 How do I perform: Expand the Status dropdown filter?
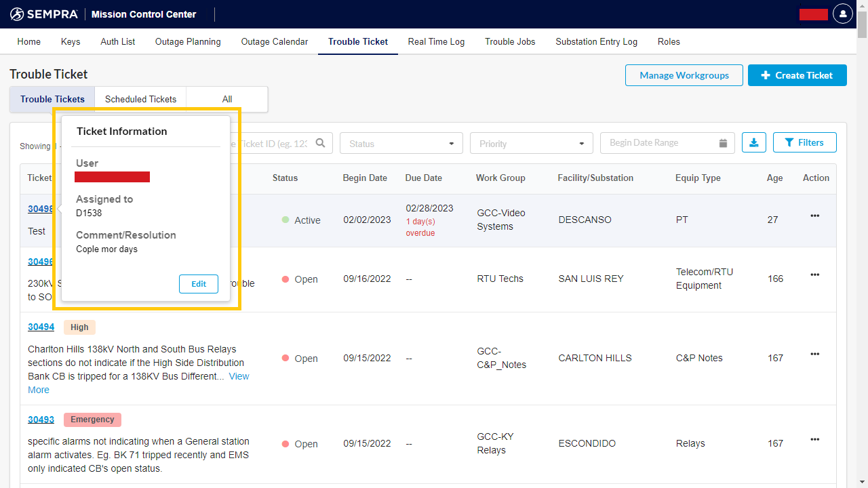coord(401,143)
